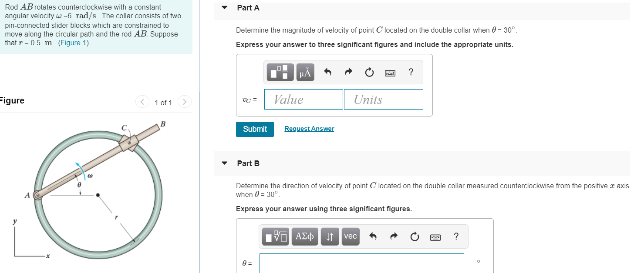Viewport: 644px width, 273px height.
Task: Click the Value input field for vC
Action: 303,99
